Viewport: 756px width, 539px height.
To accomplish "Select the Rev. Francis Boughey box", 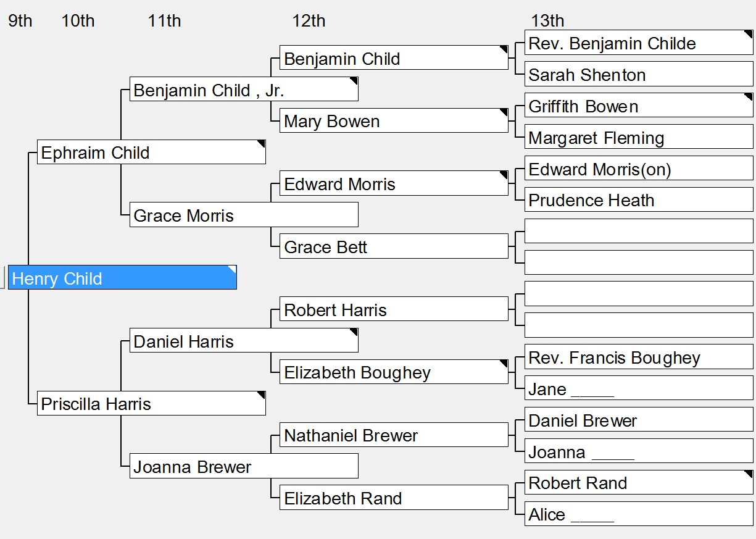I will pos(639,357).
